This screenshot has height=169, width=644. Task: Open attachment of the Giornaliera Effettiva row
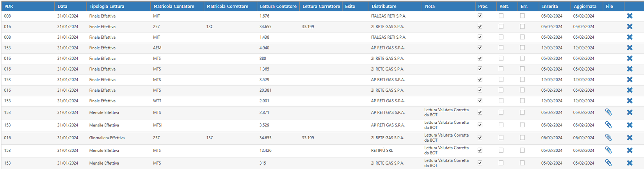pyautogui.click(x=608, y=138)
